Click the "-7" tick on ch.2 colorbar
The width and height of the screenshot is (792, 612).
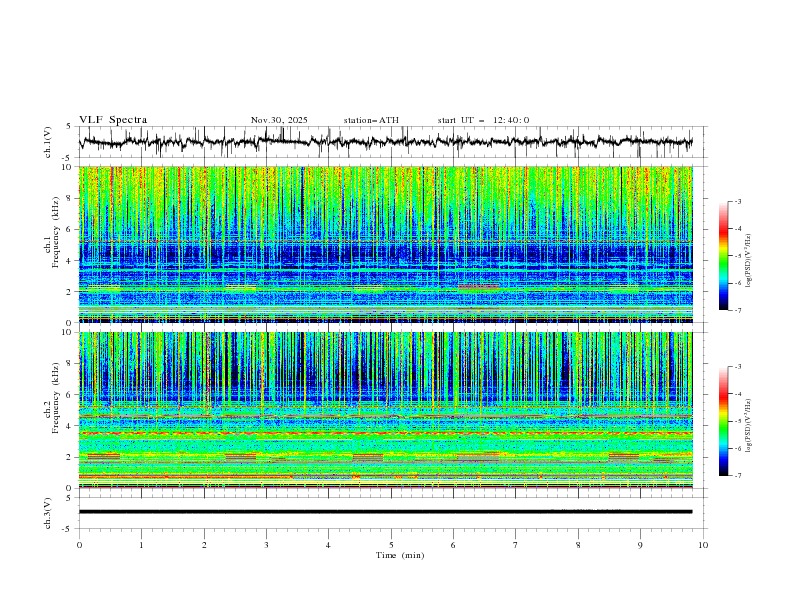[x=737, y=476]
